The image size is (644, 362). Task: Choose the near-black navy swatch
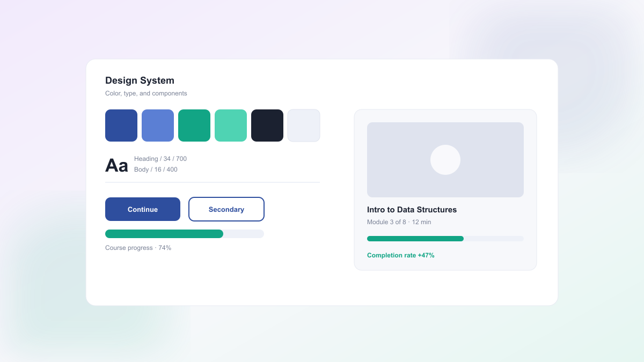click(x=267, y=125)
